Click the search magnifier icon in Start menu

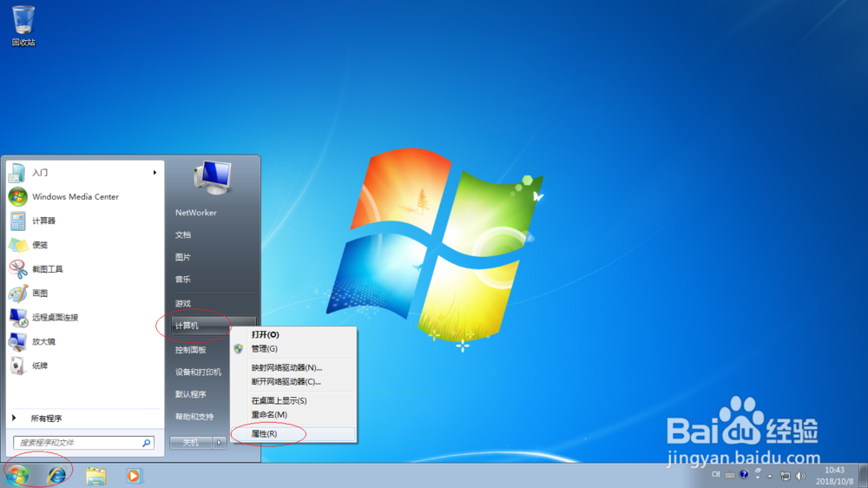click(146, 443)
